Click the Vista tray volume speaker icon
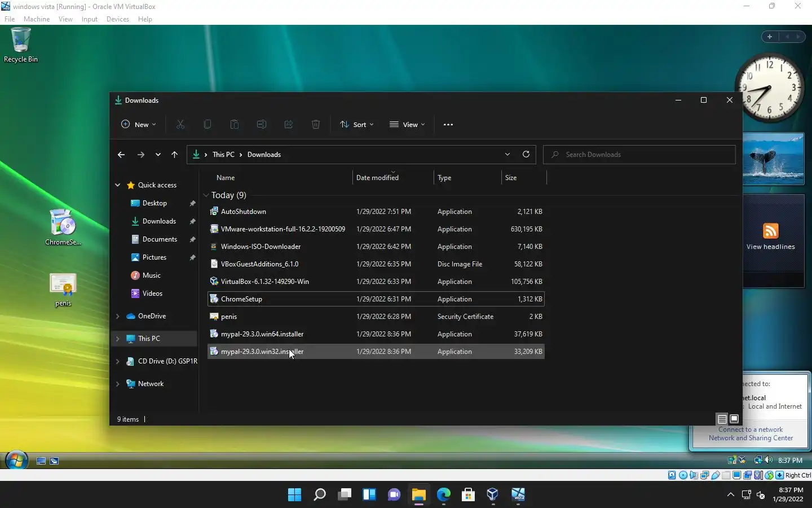This screenshot has height=508, width=812. tap(769, 460)
